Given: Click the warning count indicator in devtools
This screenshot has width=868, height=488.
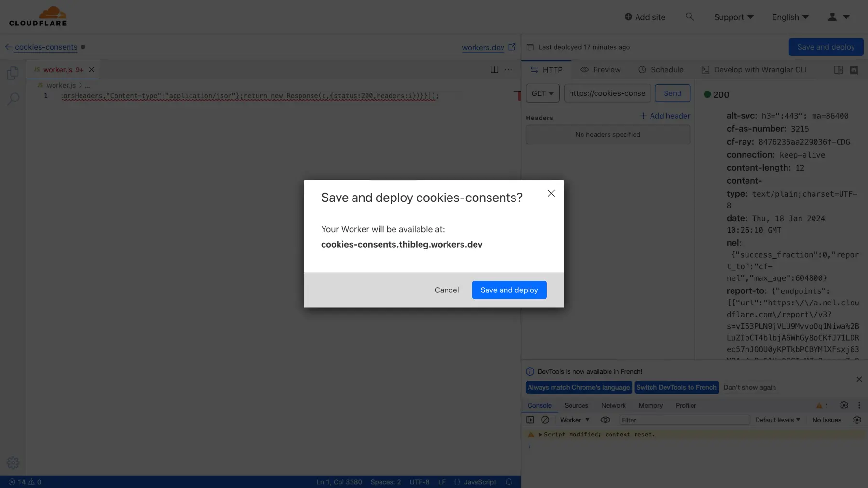Looking at the screenshot, I should 822,406.
